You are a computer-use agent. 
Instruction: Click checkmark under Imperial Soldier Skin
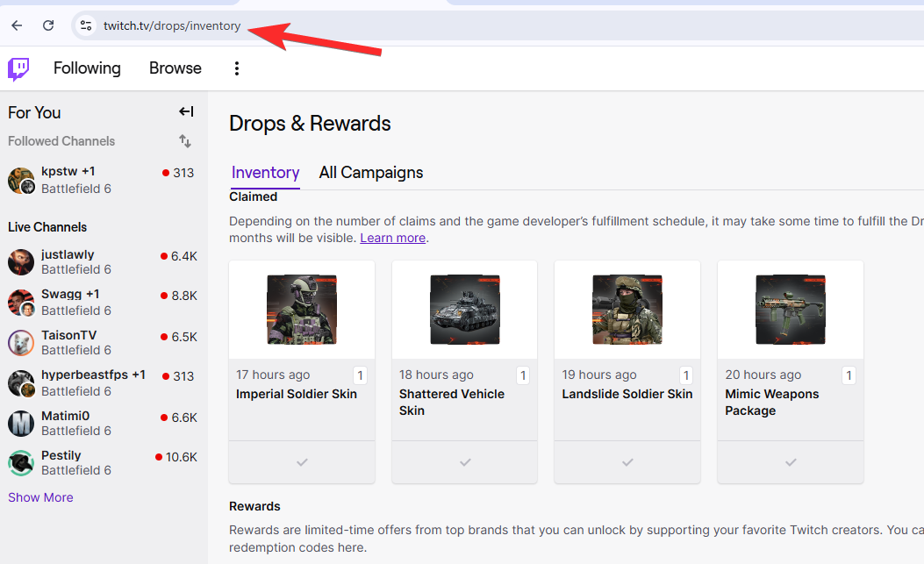[x=302, y=462]
